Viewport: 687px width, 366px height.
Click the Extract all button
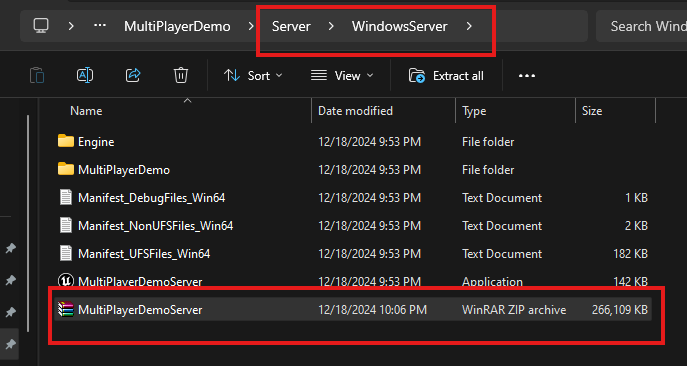[446, 76]
